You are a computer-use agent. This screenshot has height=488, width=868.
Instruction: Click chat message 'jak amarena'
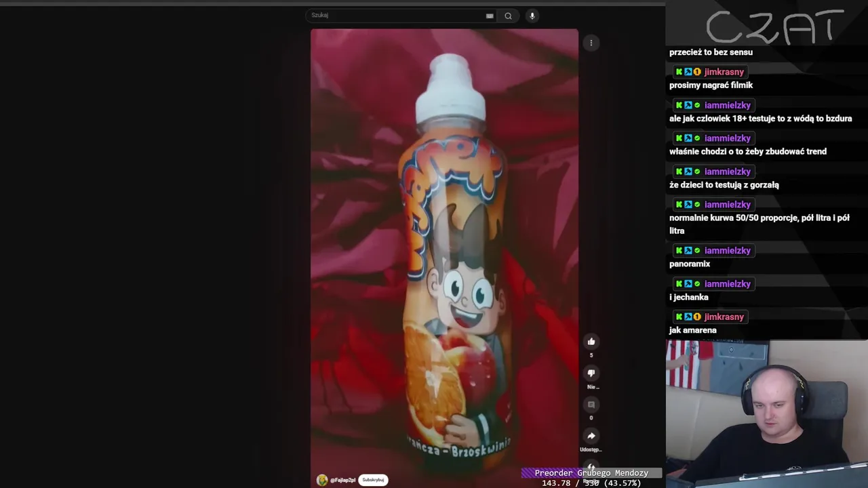click(x=692, y=331)
